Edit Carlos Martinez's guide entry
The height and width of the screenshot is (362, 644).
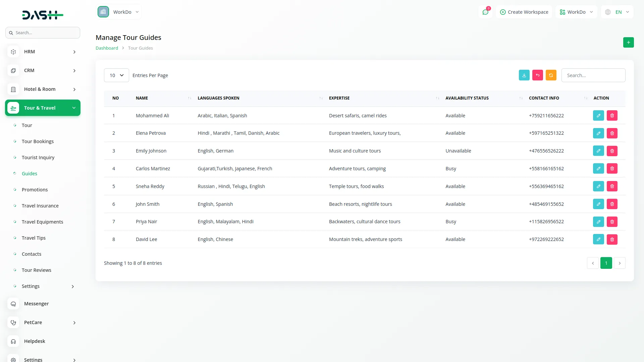click(x=598, y=169)
